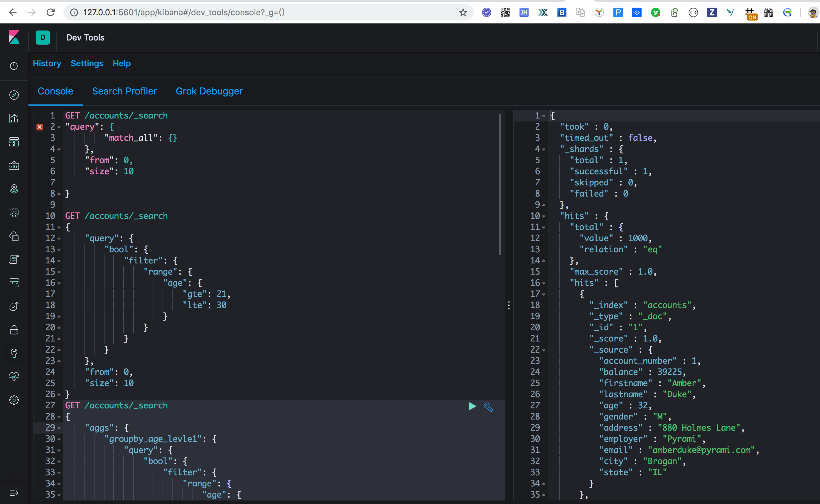Expand the sidebar navigation at bottom
The height and width of the screenshot is (504, 820).
(x=14, y=493)
